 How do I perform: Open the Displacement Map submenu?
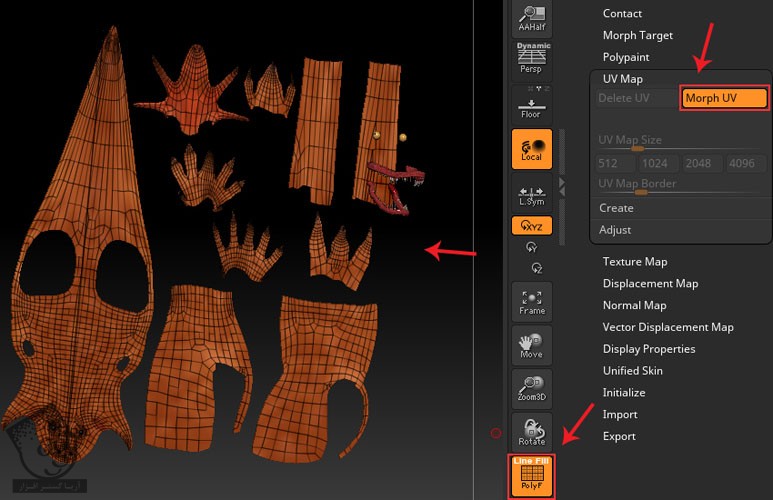650,284
